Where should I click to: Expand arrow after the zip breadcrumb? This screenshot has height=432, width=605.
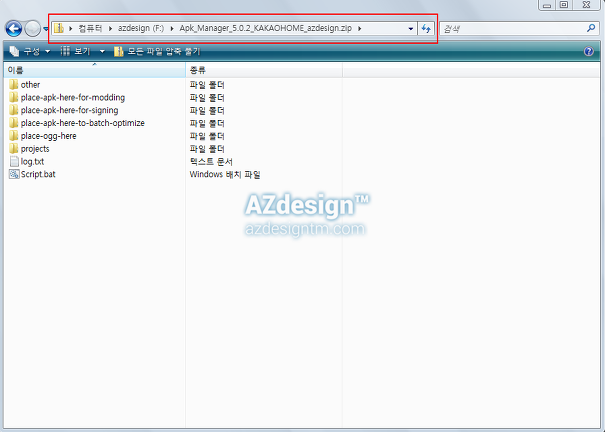pyautogui.click(x=360, y=29)
